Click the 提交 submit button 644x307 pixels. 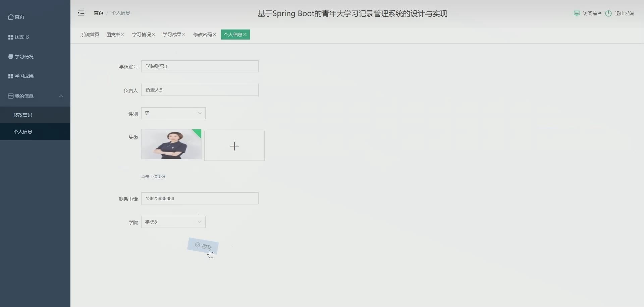click(x=203, y=246)
